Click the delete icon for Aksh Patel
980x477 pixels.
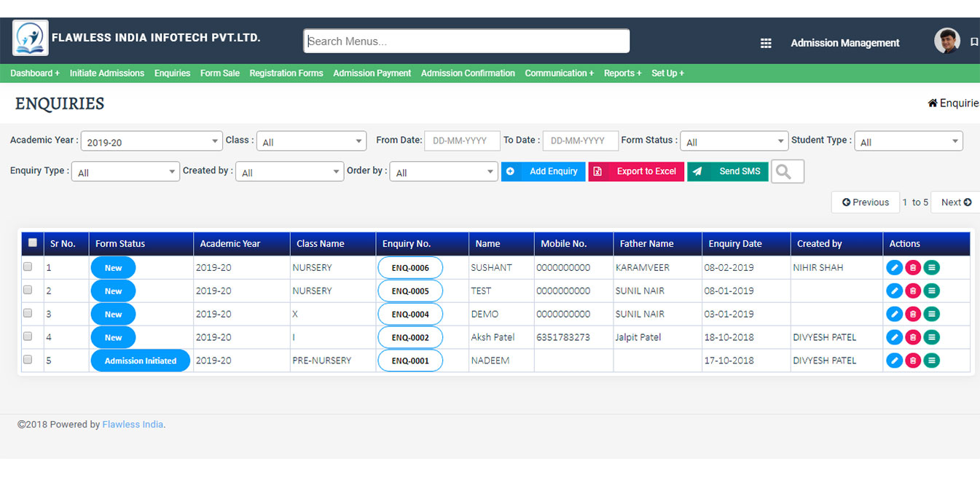click(913, 338)
